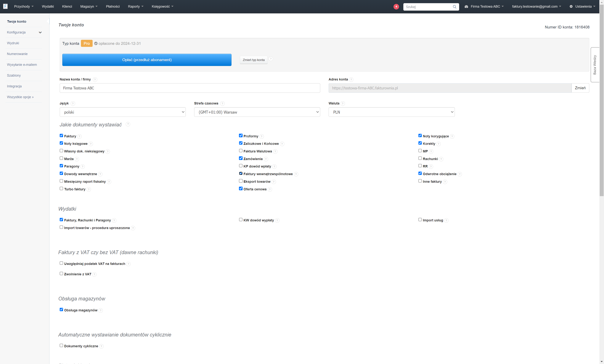The height and width of the screenshot is (364, 604).
Task: Click help icon beside Strefa czasowa
Action: (x=222, y=103)
